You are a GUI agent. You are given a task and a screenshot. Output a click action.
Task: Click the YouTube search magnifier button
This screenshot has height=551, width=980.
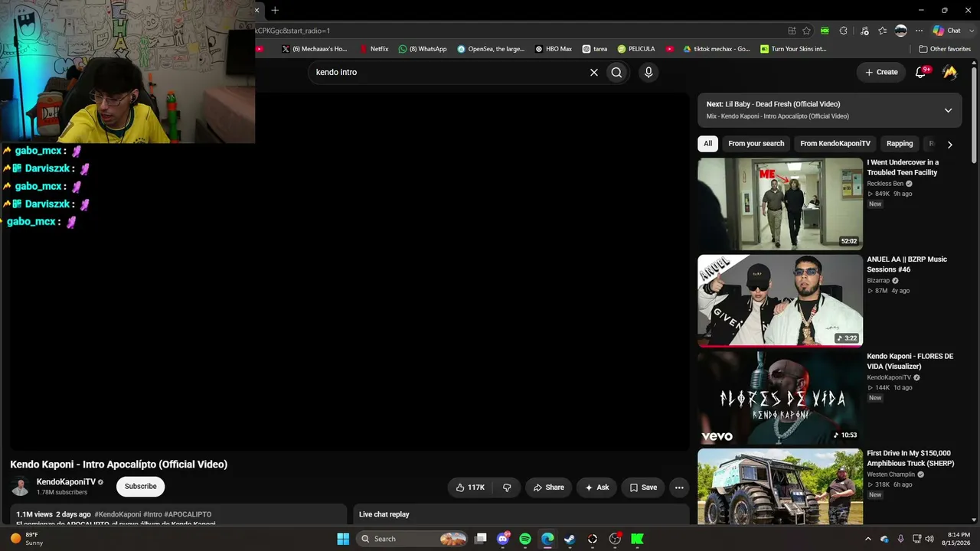click(x=616, y=72)
